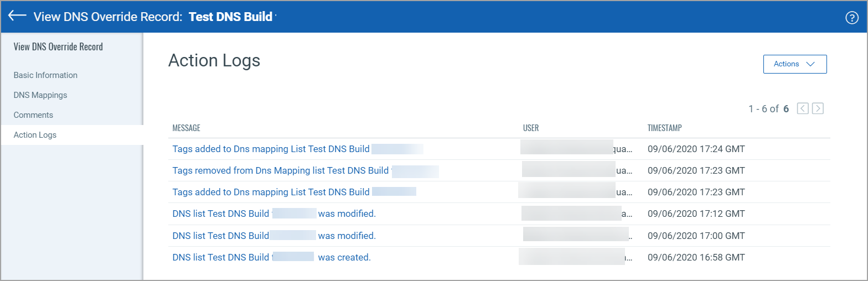Click the USER column header
This screenshot has width=868, height=281.
pyautogui.click(x=530, y=128)
